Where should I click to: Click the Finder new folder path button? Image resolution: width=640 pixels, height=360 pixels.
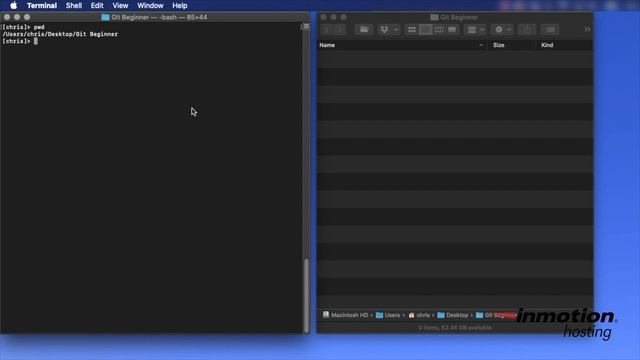(x=364, y=29)
